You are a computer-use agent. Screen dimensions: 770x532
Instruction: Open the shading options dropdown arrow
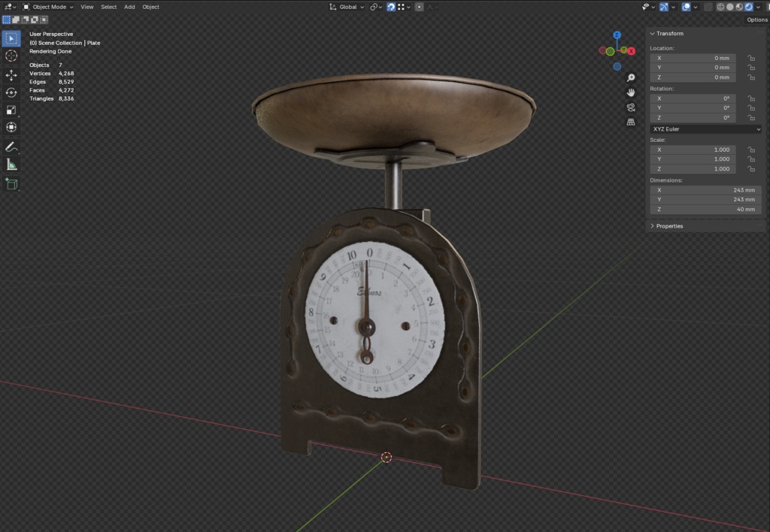[758, 7]
